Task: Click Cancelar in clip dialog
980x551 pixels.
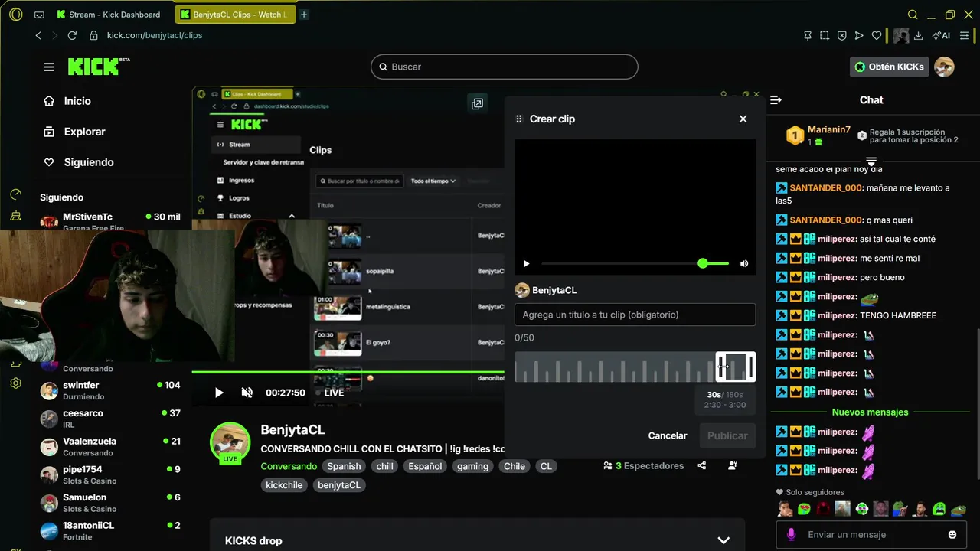Action: 668,435
